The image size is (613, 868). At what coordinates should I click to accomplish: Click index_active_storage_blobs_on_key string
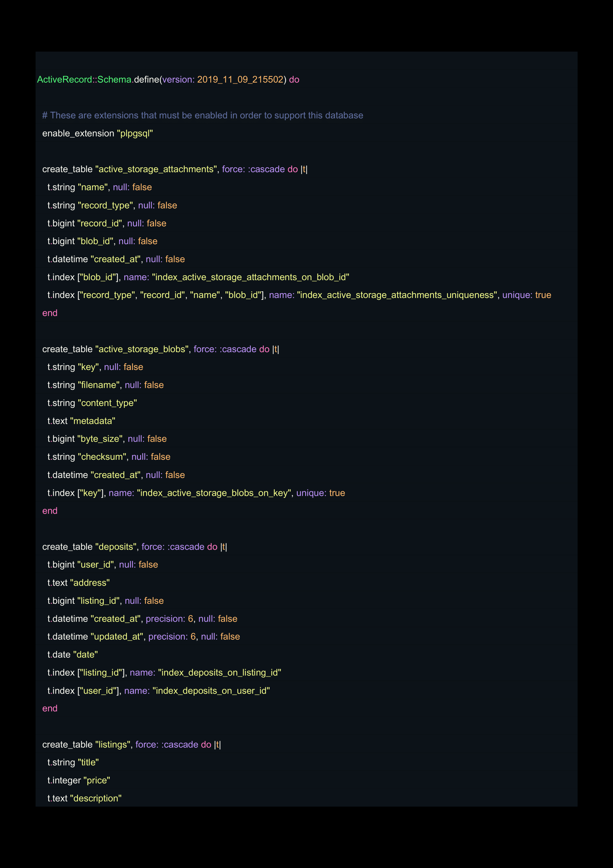pyautogui.click(x=214, y=493)
